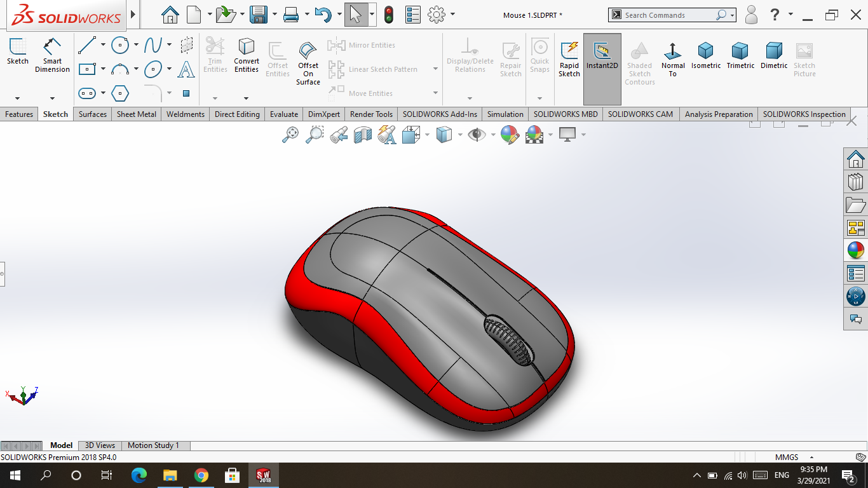Viewport: 868px width, 488px height.
Task: Click the Undo button
Action: [x=323, y=15]
